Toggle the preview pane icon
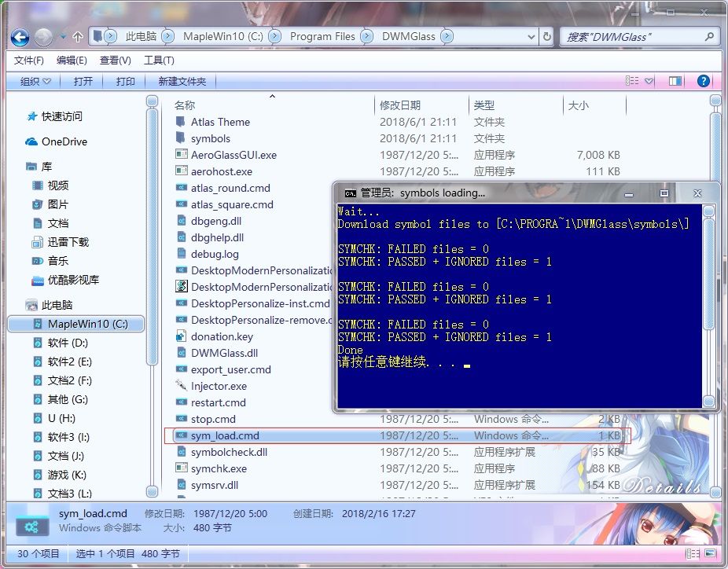The height and width of the screenshot is (569, 728). pyautogui.click(x=675, y=81)
